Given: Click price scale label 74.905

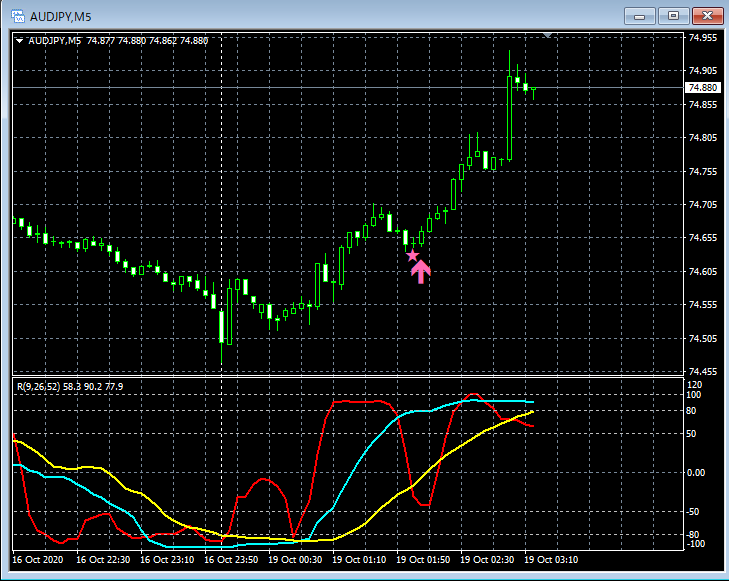Looking at the screenshot, I should pos(702,71).
